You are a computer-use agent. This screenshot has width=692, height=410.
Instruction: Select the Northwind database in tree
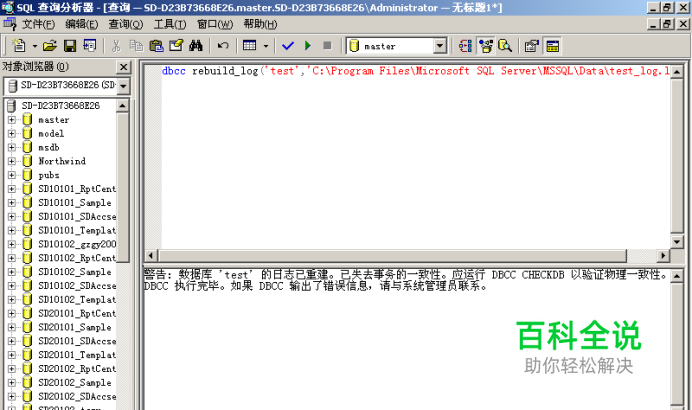tap(62, 161)
